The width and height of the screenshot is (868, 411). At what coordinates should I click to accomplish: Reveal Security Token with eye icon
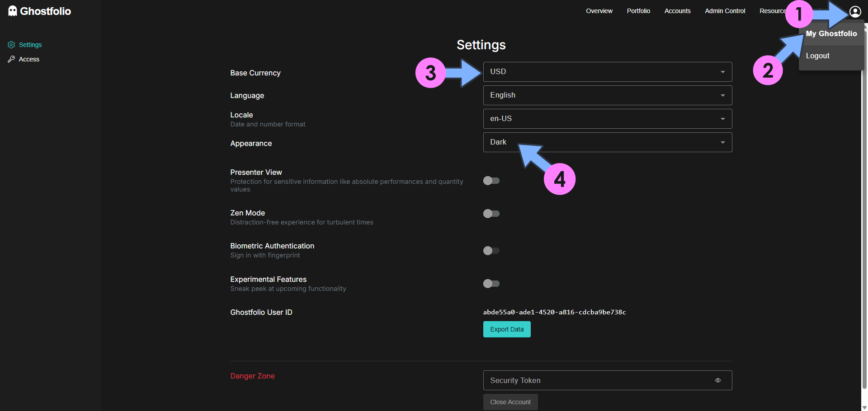(x=717, y=380)
